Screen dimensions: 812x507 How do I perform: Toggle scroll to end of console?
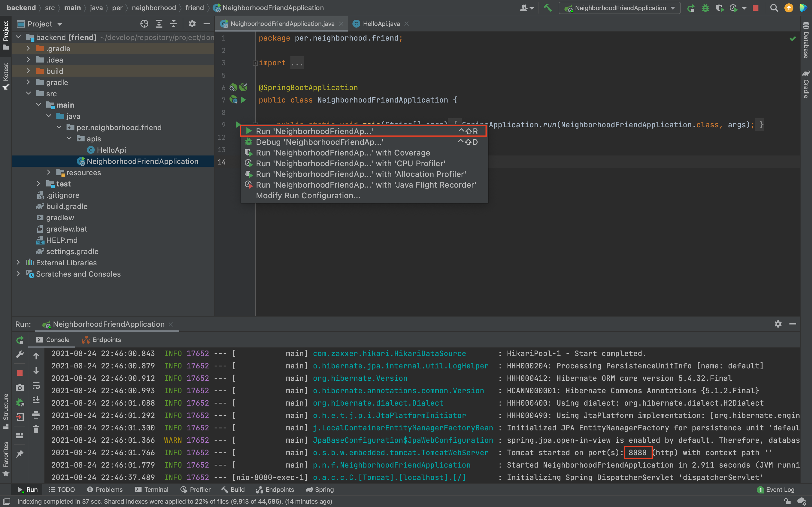pyautogui.click(x=36, y=400)
